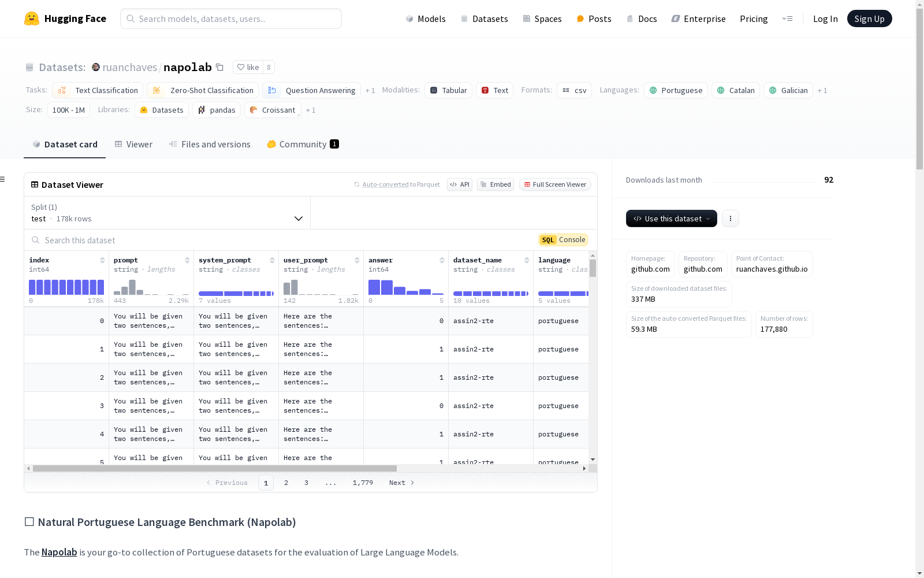
Task: Open the Datasets menu item
Action: 484,18
